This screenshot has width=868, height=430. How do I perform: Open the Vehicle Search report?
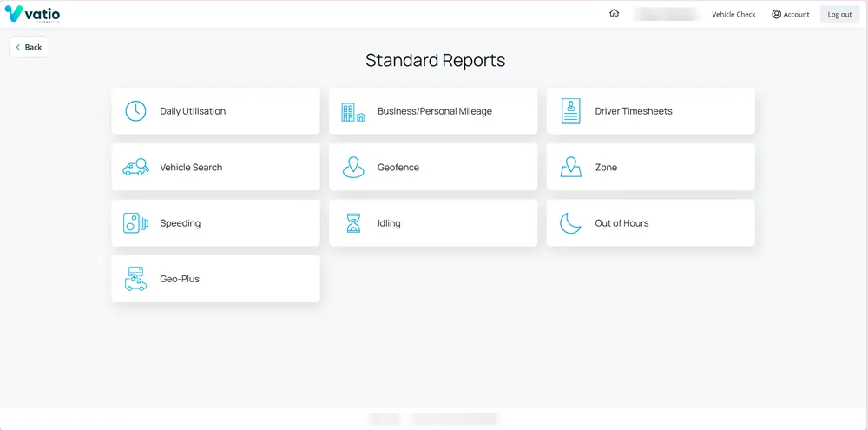(216, 167)
